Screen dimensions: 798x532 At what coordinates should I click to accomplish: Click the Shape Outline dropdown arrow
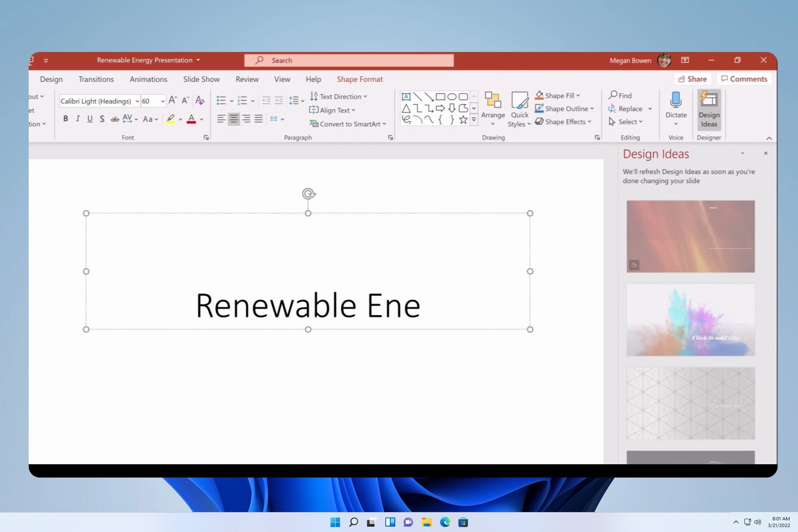[592, 108]
